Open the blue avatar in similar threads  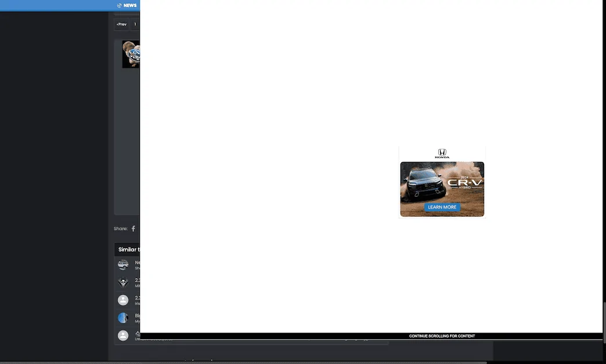click(123, 318)
